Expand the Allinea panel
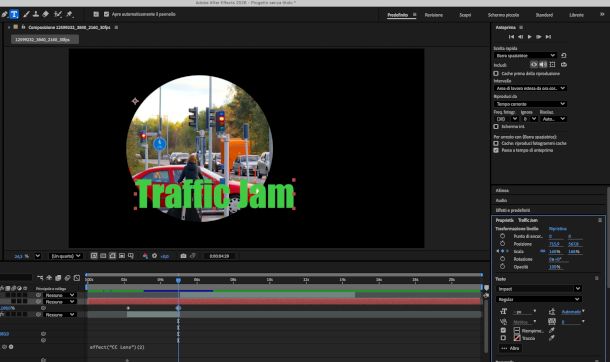Screen dimensions: 610x362 click(x=502, y=191)
